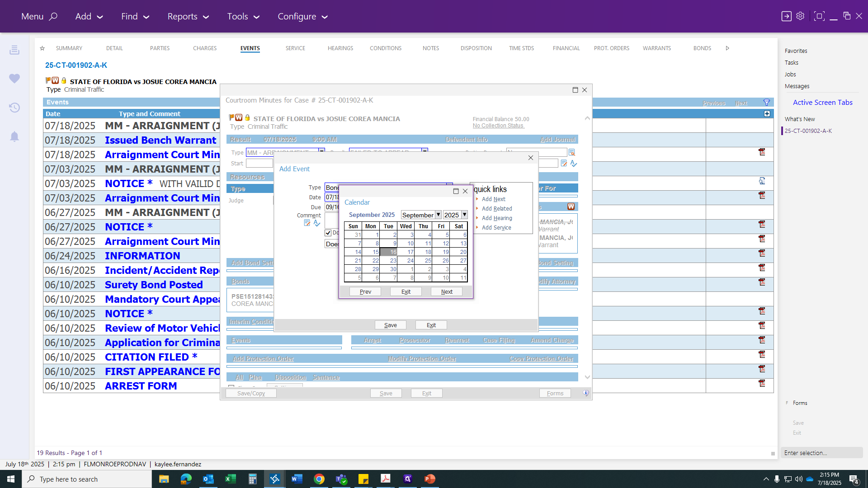This screenshot has height=488, width=868.
Task: Open the Issued Bench Warrant event
Action: 160,140
